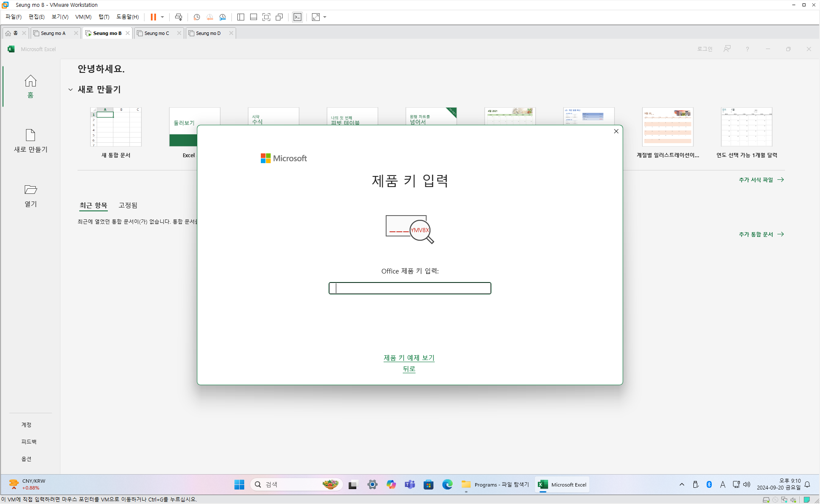Click Send Ctrl+Alt+Del toolbar icon
Screen dimensions: 820x504
[179, 17]
